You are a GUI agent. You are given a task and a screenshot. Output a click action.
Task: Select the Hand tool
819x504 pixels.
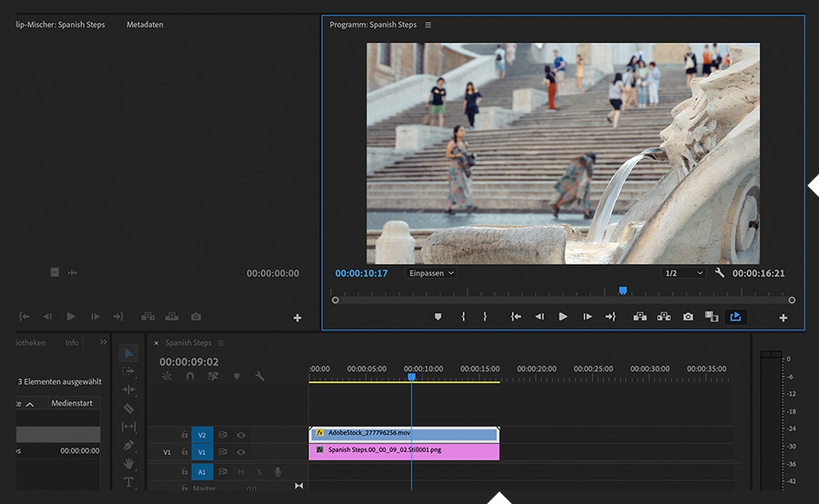128,464
